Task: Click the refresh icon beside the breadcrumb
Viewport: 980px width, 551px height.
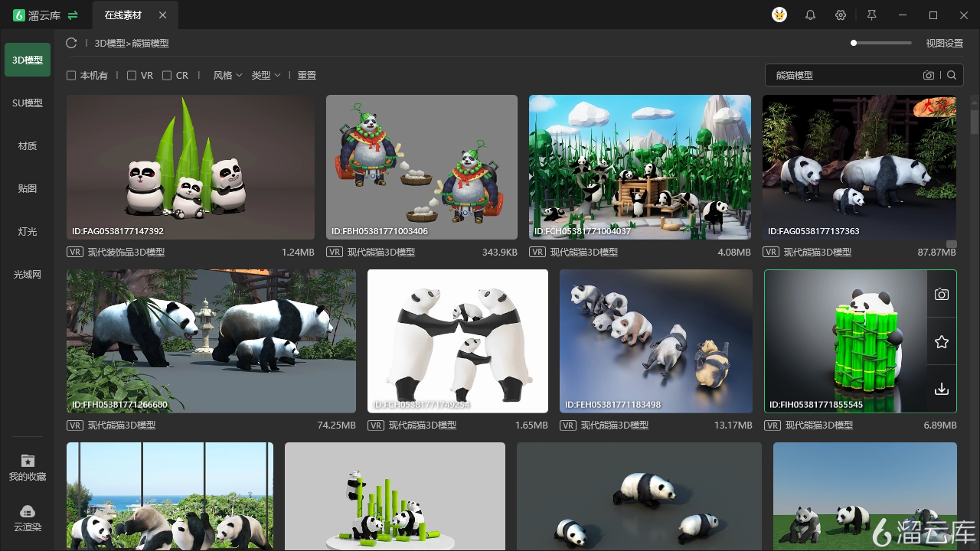Action: point(71,44)
